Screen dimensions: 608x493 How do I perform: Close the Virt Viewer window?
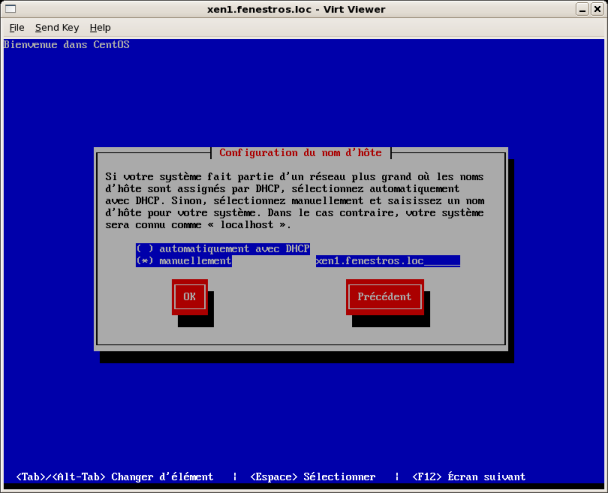point(598,9)
